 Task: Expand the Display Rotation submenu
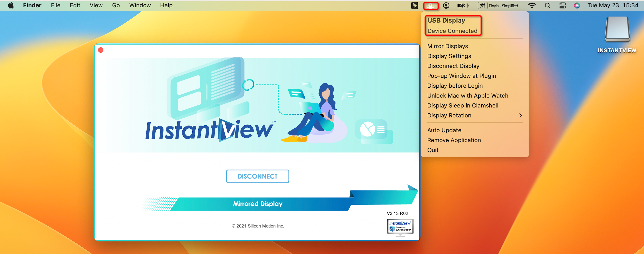[x=475, y=115]
